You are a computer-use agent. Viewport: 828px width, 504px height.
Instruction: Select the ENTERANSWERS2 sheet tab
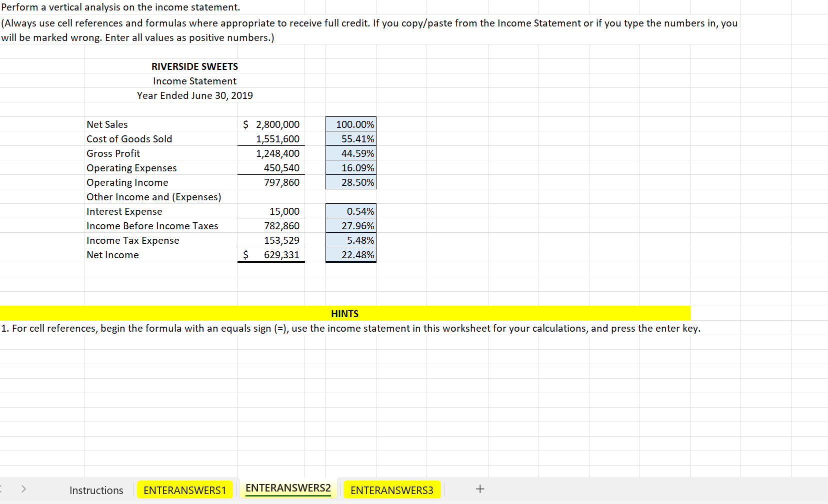[x=288, y=488]
